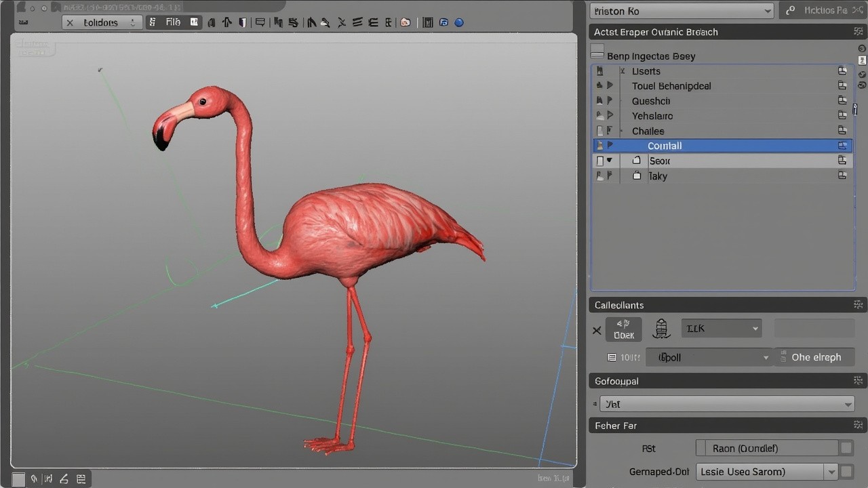Image resolution: width=868 pixels, height=488 pixels.
Task: Click the speech bubble icon in the toolbar
Action: (260, 22)
